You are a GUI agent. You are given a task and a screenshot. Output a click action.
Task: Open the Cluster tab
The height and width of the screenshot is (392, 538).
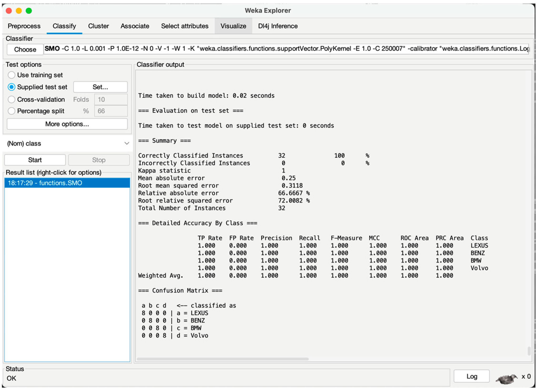click(x=99, y=26)
